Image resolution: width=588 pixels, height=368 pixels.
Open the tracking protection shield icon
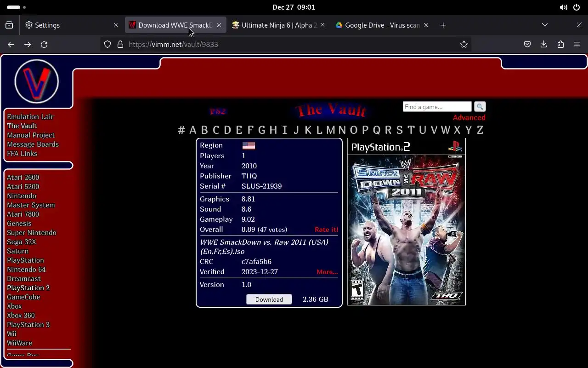107,44
